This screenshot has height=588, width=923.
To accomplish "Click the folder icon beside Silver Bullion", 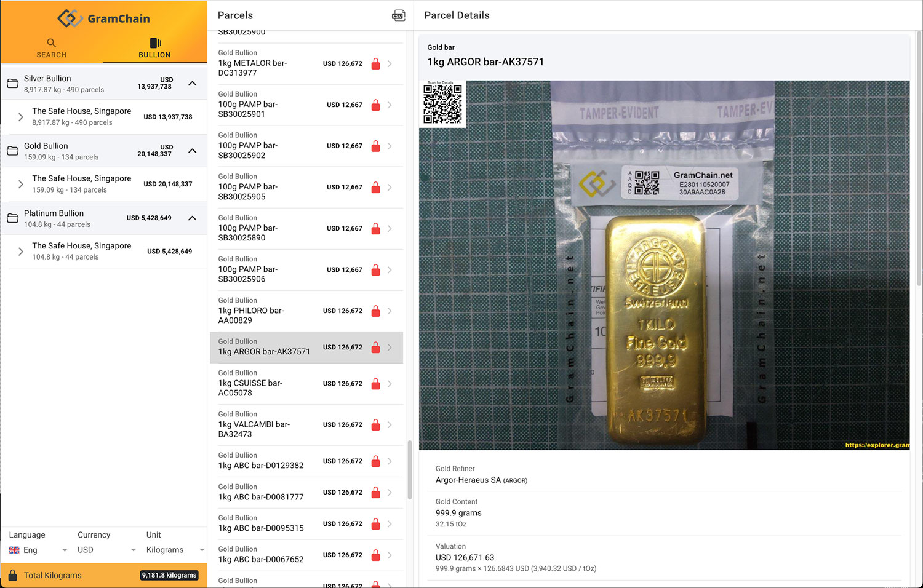I will [x=12, y=84].
